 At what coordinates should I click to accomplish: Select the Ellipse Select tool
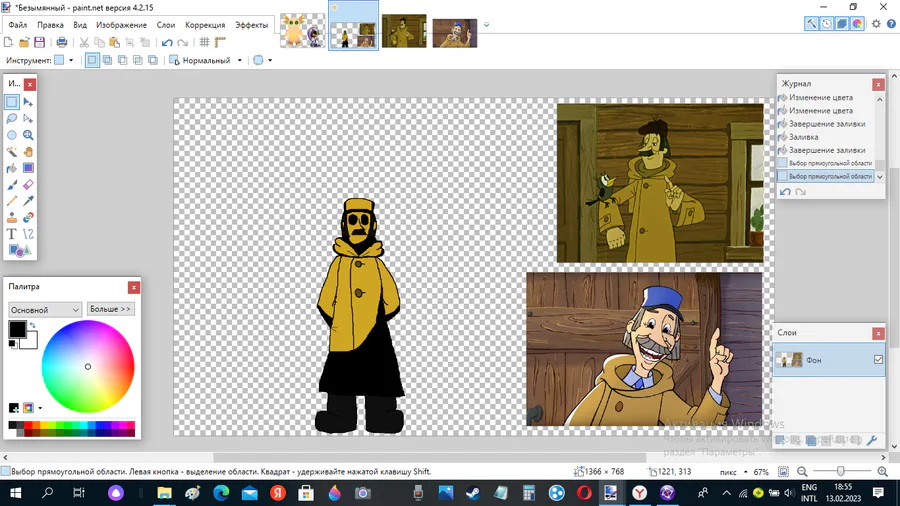11,135
